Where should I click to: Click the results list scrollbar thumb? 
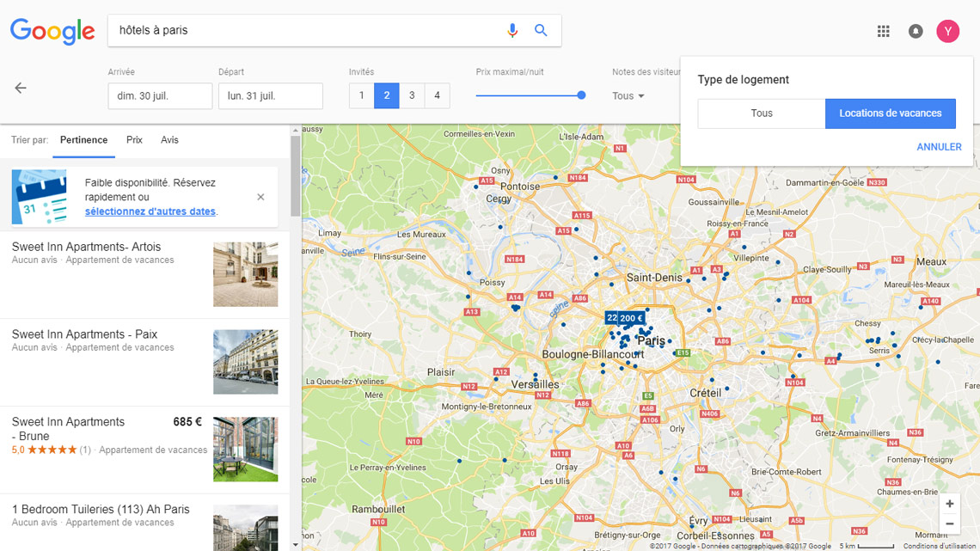[296, 176]
